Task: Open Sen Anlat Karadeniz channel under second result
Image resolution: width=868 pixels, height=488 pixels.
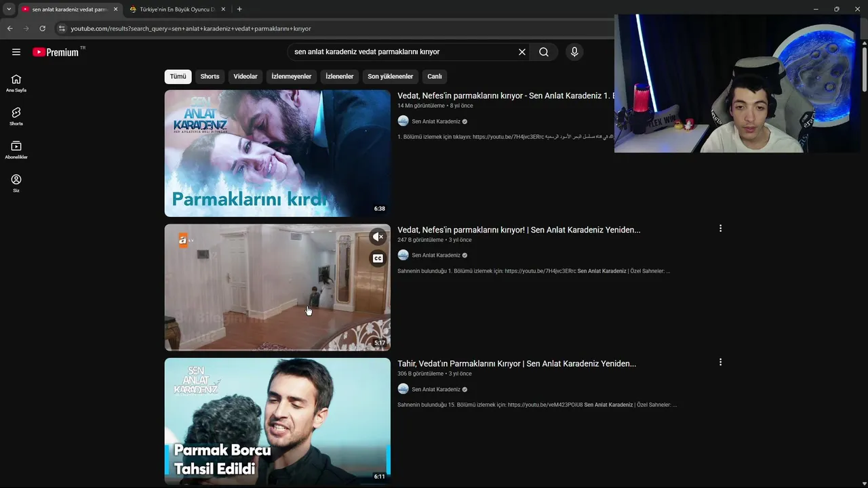Action: point(436,255)
